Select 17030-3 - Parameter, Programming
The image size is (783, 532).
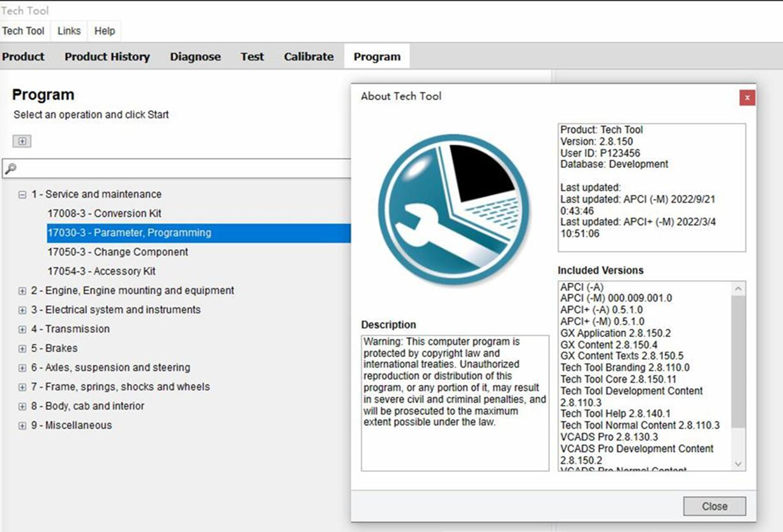coord(199,232)
